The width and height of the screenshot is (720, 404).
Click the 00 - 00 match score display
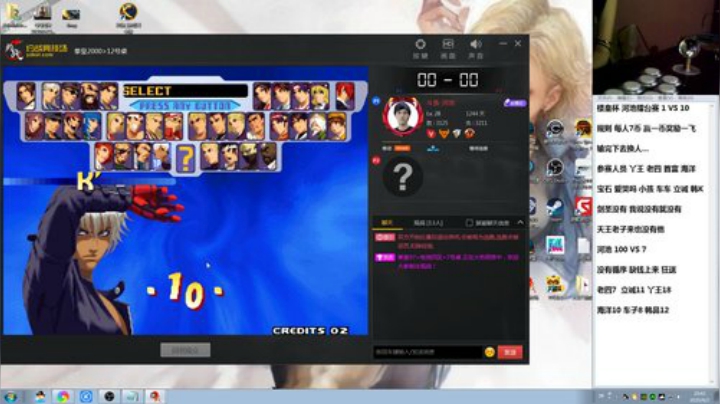(448, 80)
